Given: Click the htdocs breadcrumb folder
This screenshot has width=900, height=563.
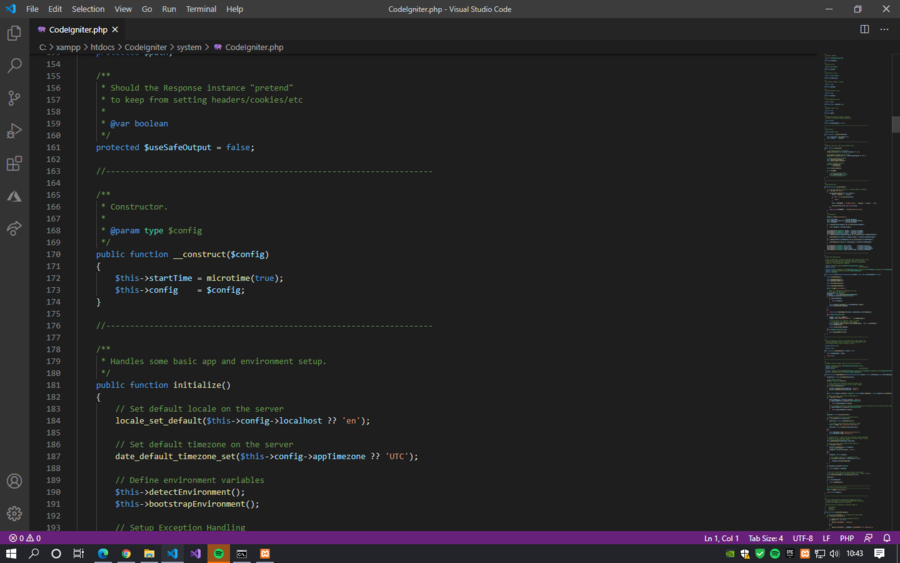Looking at the screenshot, I should pyautogui.click(x=104, y=47).
